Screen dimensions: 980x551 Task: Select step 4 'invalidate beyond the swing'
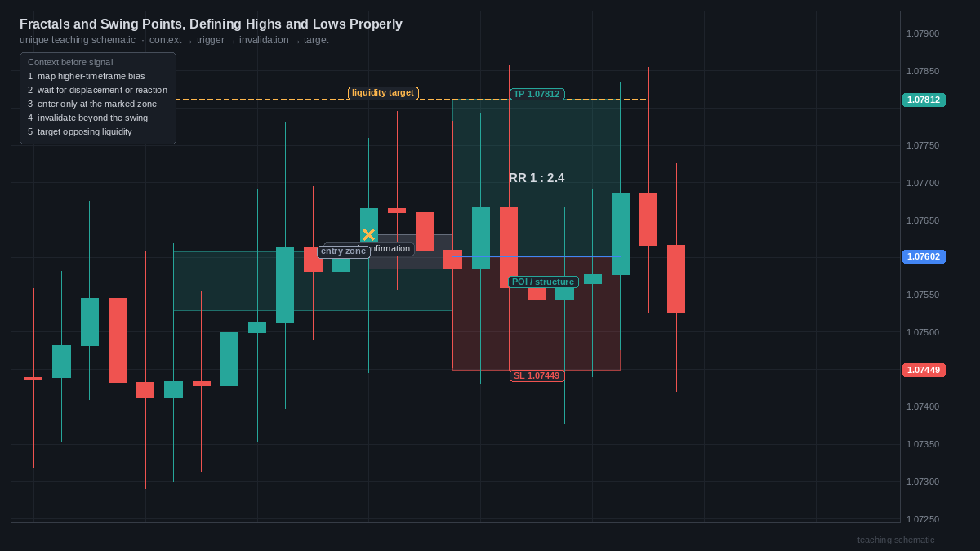88,118
